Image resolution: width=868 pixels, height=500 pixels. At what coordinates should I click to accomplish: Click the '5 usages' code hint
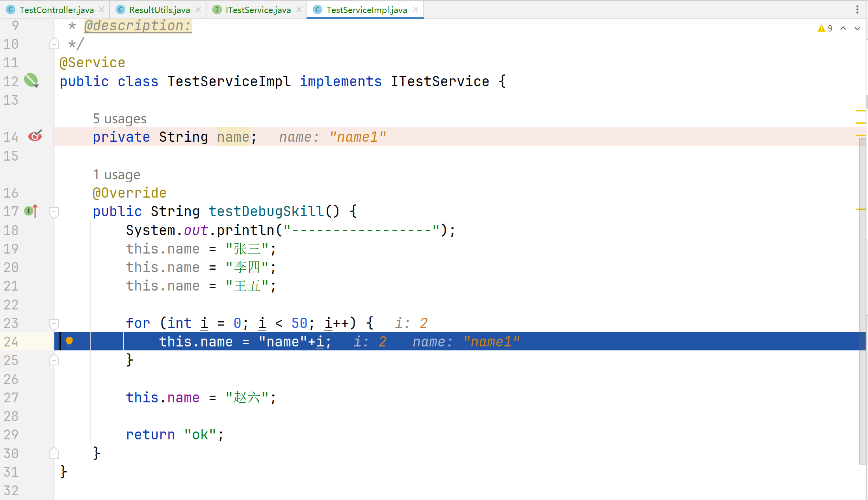pyautogui.click(x=119, y=119)
